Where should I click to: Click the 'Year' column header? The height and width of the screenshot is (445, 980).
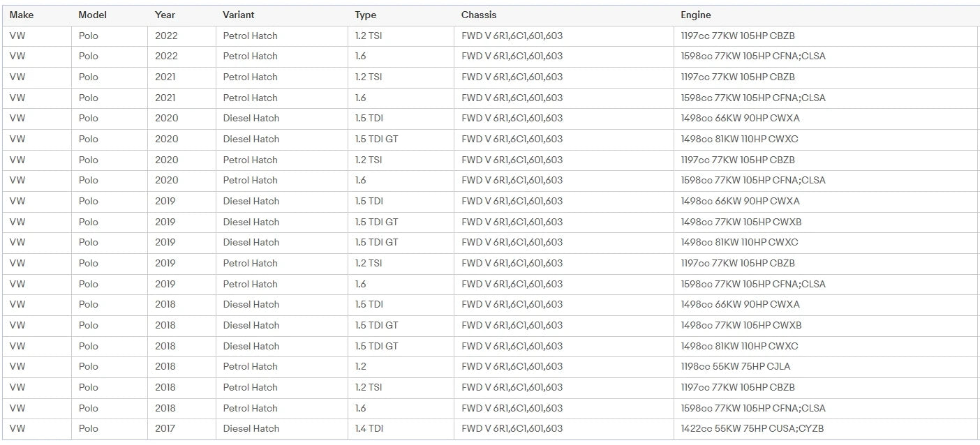[x=165, y=15]
